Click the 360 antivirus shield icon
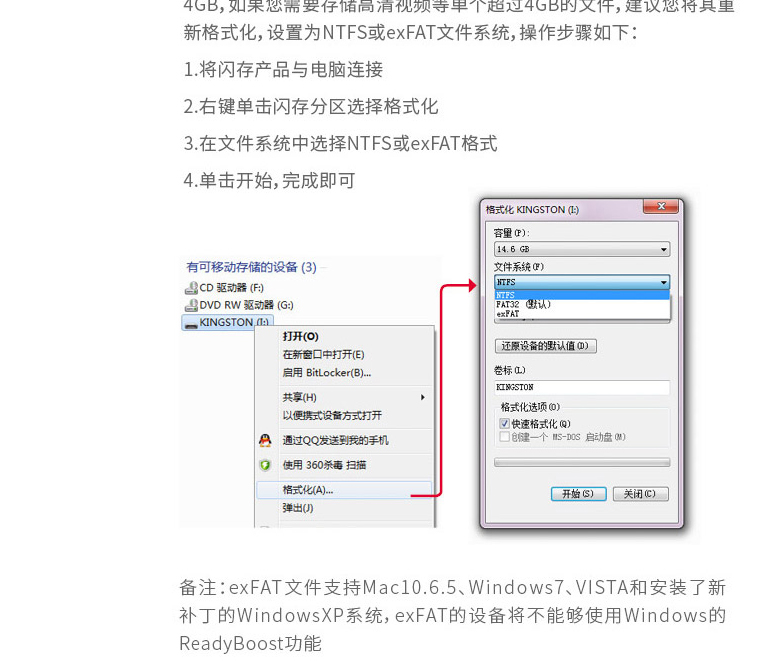 pyautogui.click(x=265, y=465)
